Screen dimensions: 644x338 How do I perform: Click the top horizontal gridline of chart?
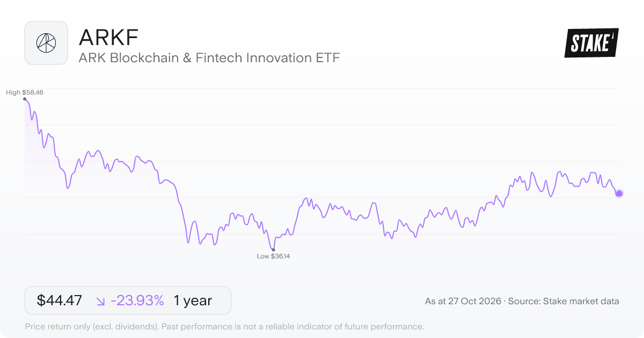pos(322,89)
